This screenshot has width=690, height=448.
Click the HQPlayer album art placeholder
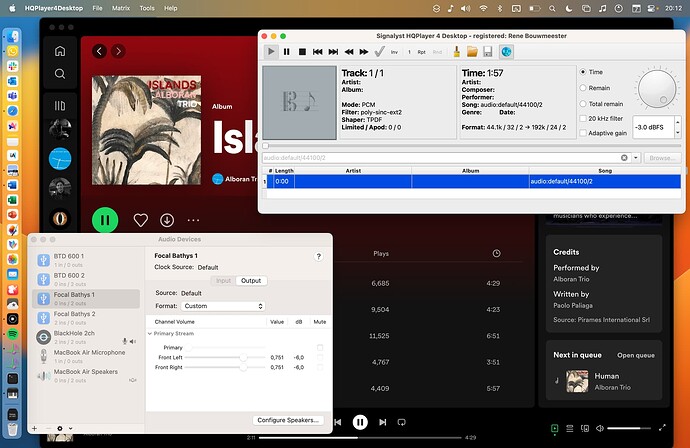pos(299,103)
